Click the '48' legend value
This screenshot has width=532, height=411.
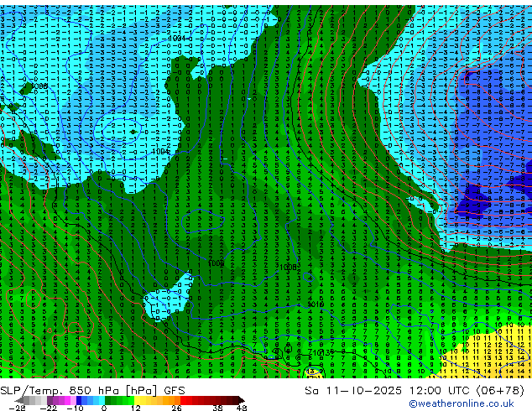[242, 408]
